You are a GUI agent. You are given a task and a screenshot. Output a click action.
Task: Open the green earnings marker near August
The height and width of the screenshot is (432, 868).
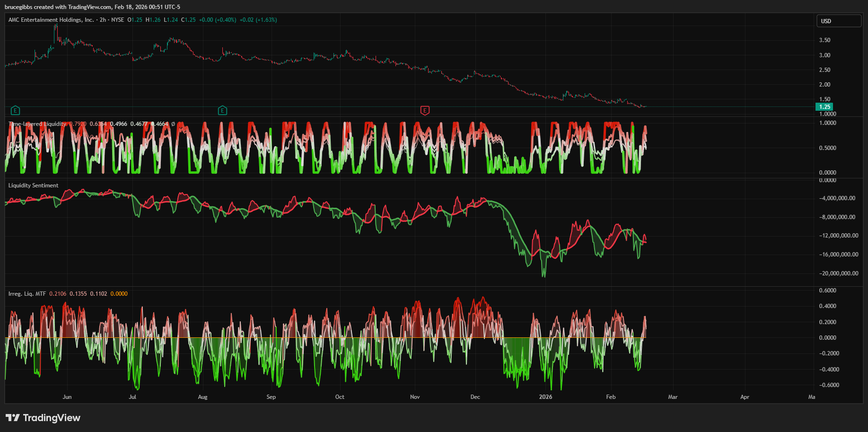[x=222, y=111]
